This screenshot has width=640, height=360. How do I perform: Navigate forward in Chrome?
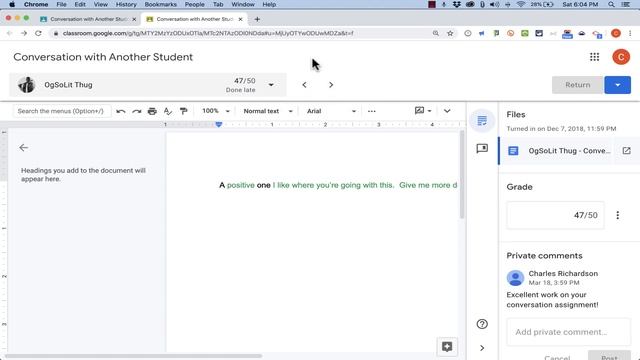pyautogui.click(x=24, y=33)
